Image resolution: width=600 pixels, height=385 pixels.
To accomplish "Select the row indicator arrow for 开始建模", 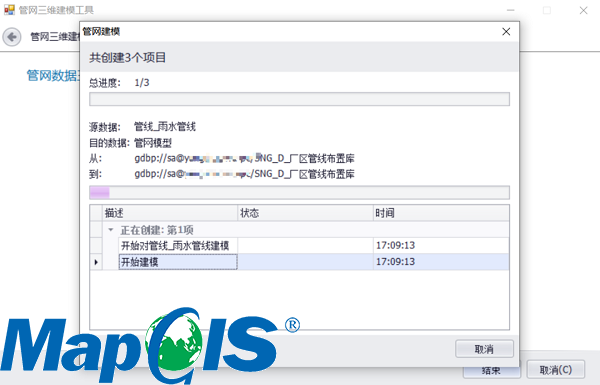I will (x=96, y=262).
